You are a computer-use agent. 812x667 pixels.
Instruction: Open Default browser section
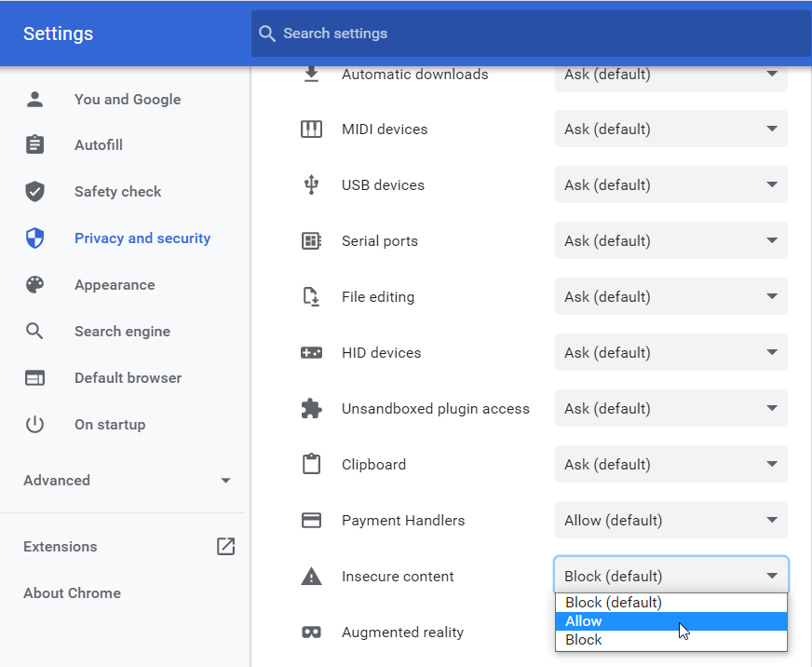pyautogui.click(x=128, y=378)
